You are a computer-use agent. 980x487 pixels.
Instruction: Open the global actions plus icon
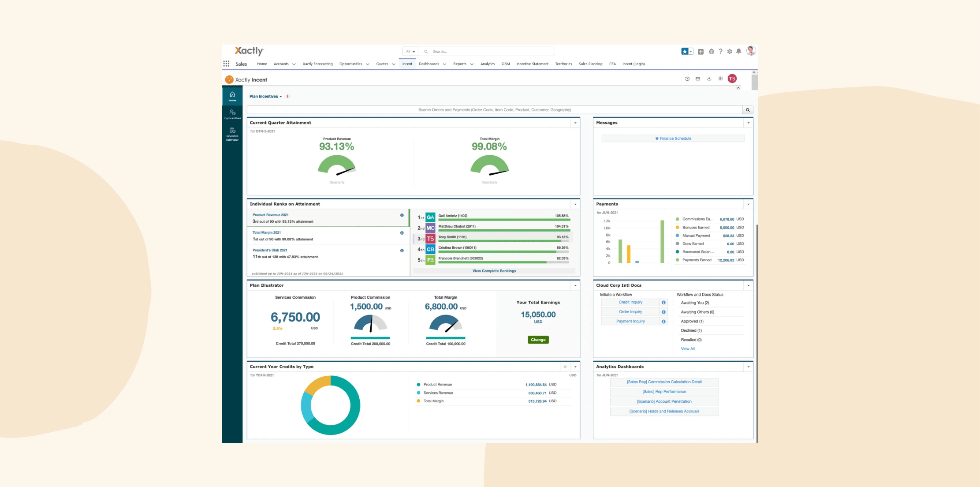(x=701, y=52)
